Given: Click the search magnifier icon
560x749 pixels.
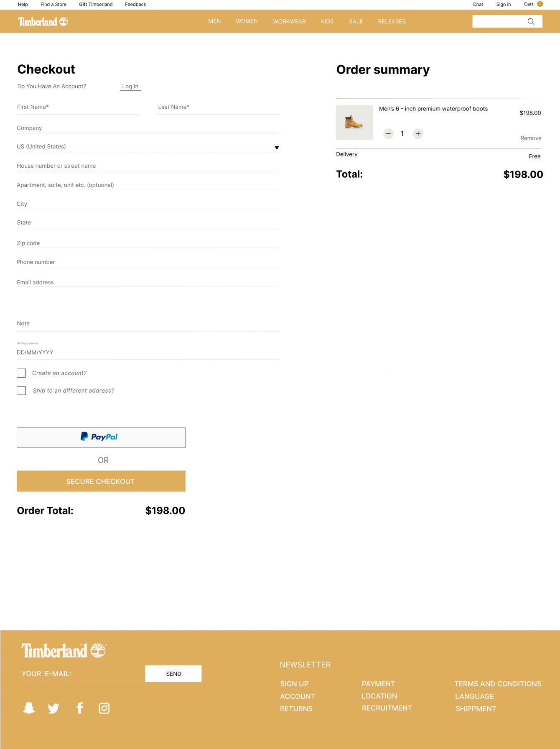Looking at the screenshot, I should click(x=531, y=22).
